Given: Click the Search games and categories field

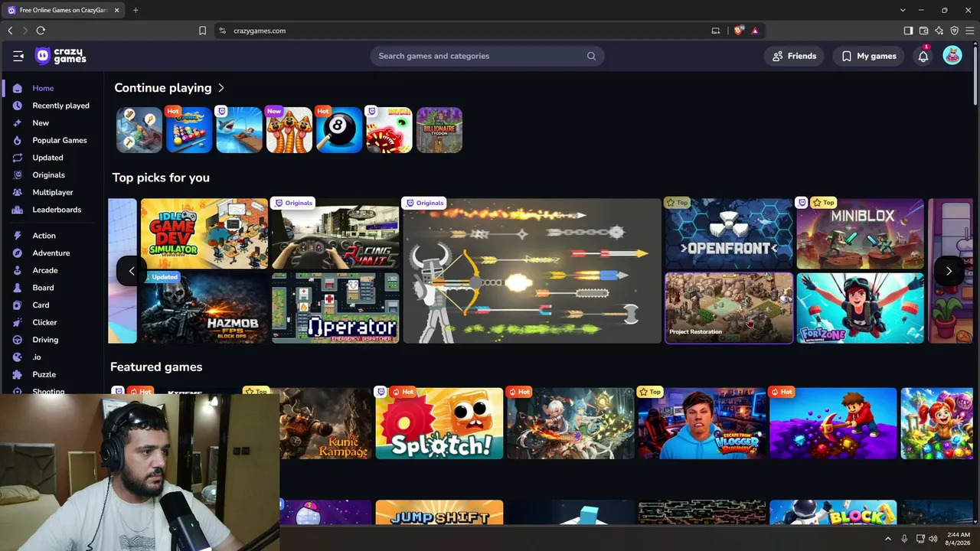Looking at the screenshot, I should click(487, 56).
